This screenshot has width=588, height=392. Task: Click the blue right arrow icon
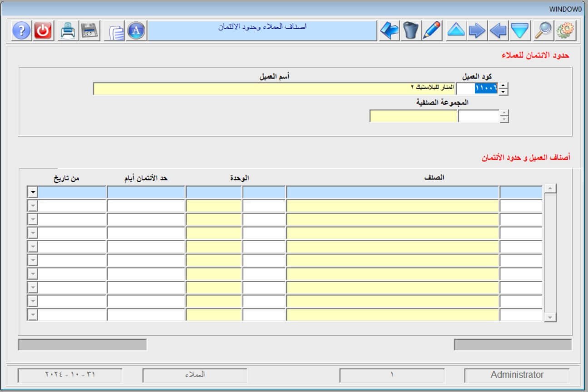(x=477, y=31)
